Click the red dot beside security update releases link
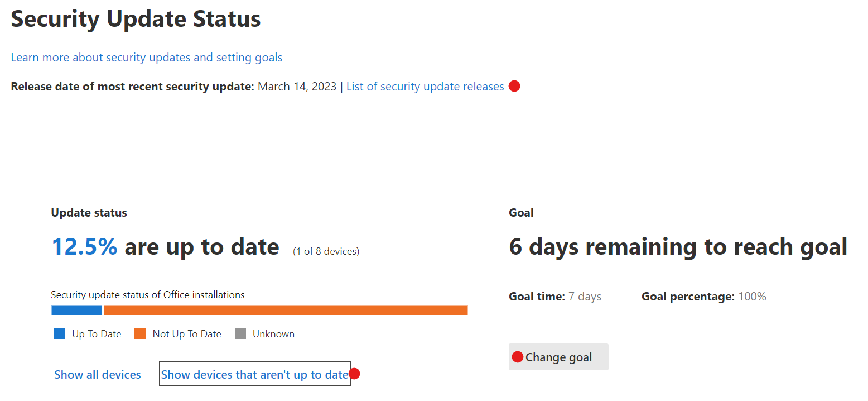Image resolution: width=868 pixels, height=401 pixels. pos(514,86)
